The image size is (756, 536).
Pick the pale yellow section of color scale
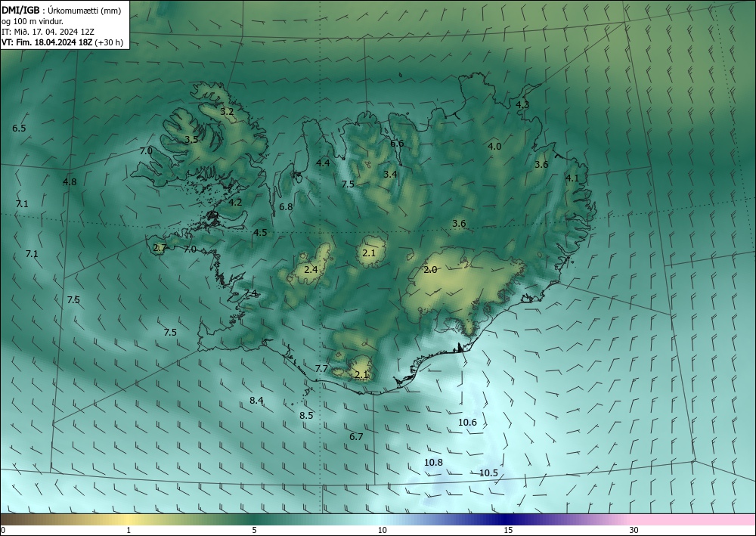(x=126, y=519)
